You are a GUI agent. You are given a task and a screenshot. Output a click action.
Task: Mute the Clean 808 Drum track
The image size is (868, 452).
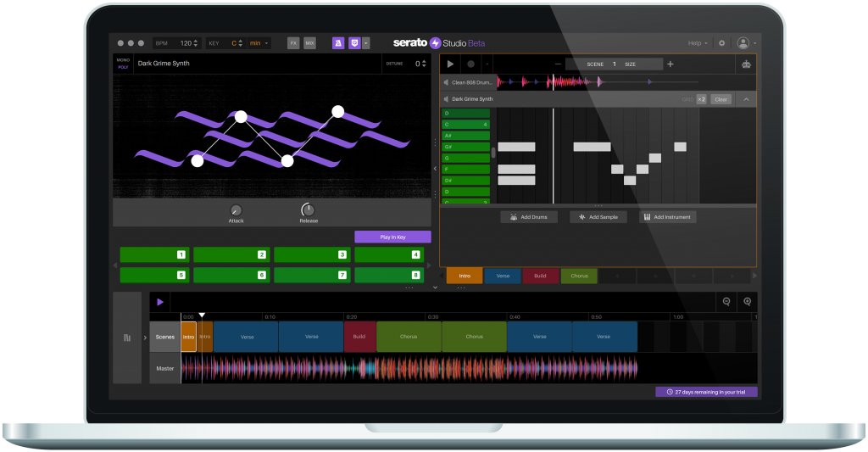(x=446, y=81)
